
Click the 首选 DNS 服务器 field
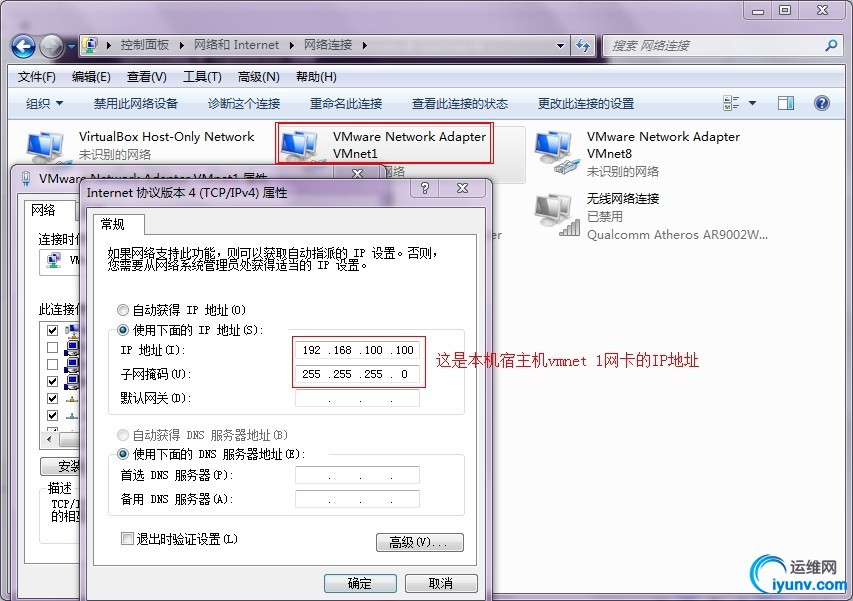[357, 475]
